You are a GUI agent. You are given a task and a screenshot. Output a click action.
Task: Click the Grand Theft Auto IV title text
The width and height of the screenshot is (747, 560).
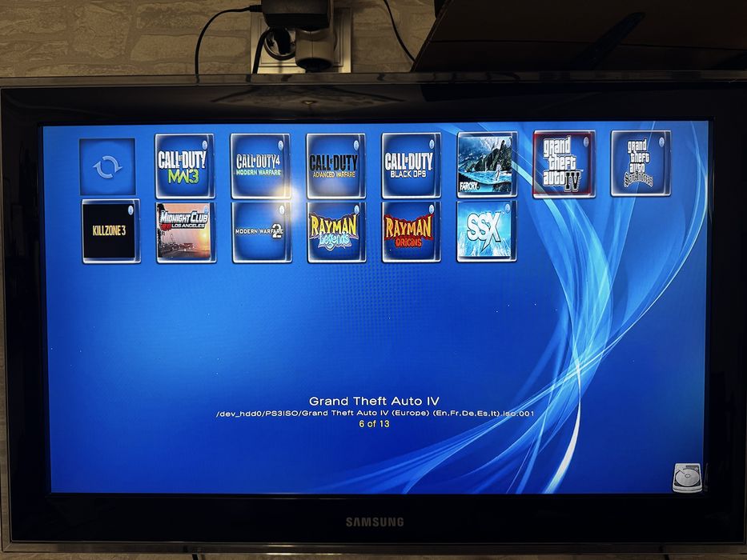(x=374, y=401)
